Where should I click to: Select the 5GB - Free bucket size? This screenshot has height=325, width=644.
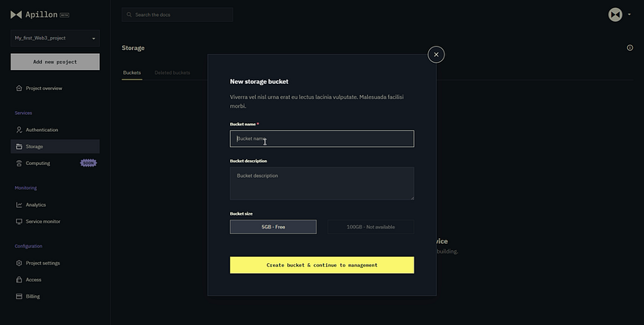(x=273, y=227)
